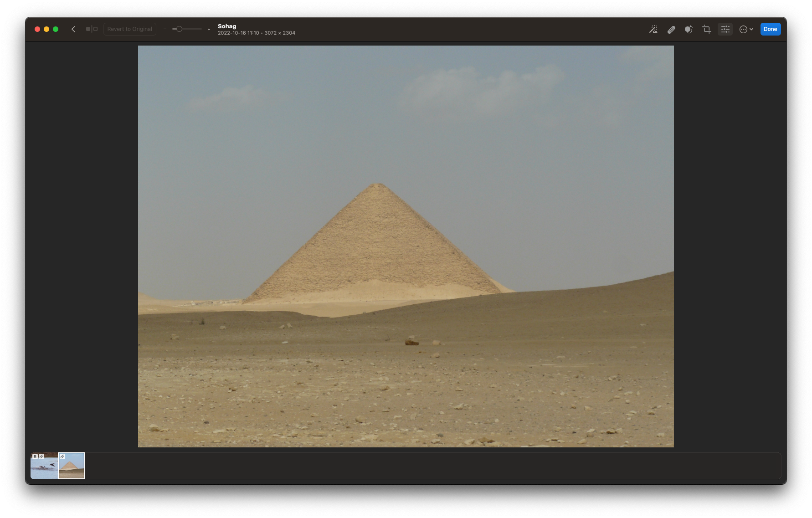Click the edit badge on pyramid thumbnail
This screenshot has width=812, height=518.
pyautogui.click(x=62, y=456)
